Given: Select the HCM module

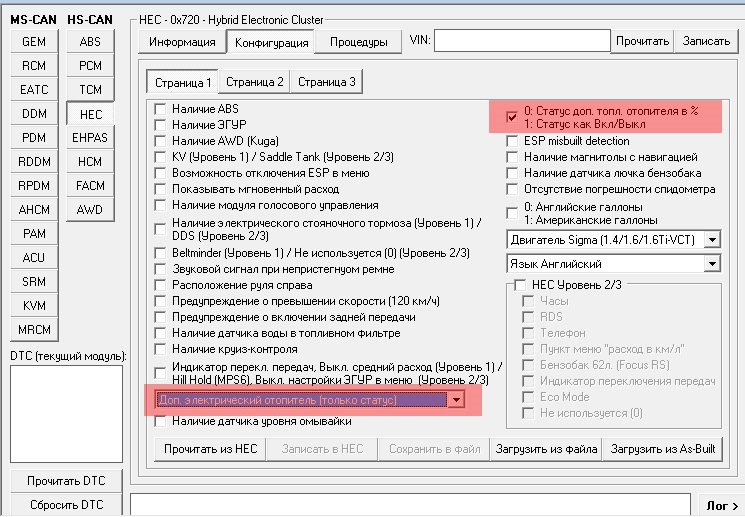Looking at the screenshot, I should tap(90, 162).
